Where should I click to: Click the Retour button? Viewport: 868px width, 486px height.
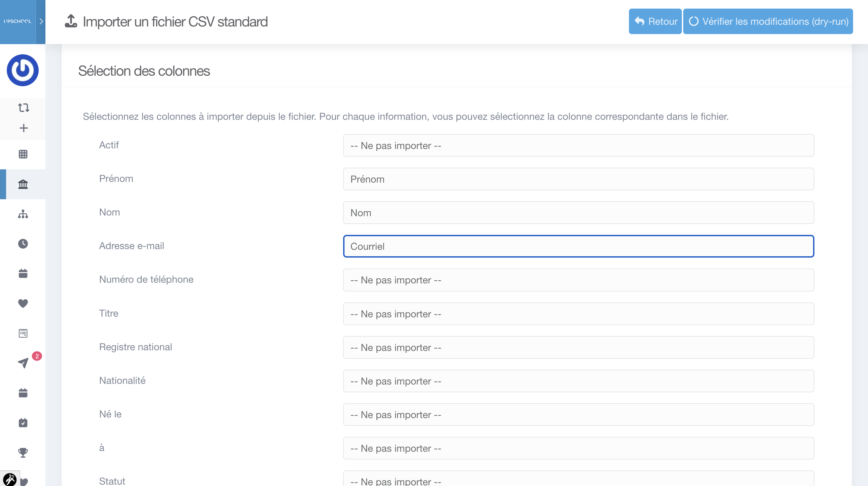(655, 21)
